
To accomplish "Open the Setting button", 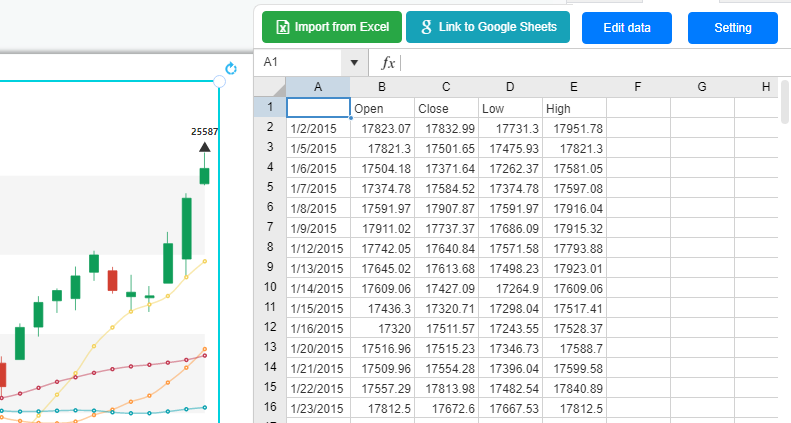I will [732, 28].
